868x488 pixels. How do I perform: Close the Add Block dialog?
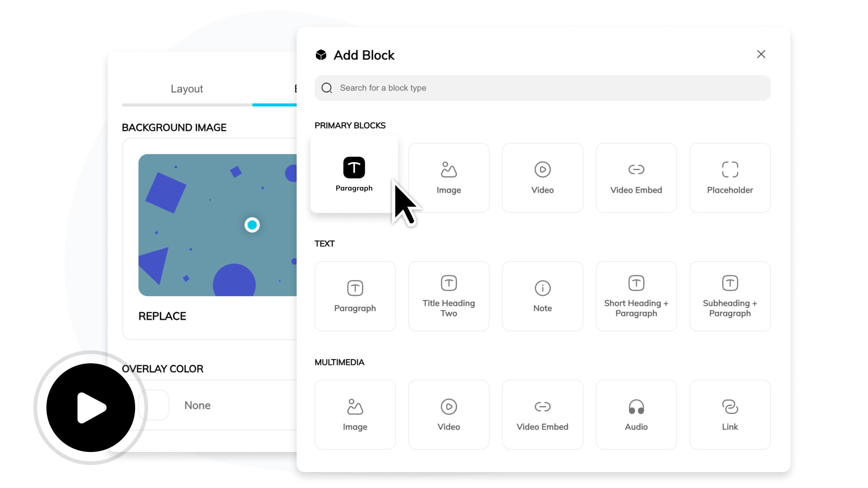pyautogui.click(x=761, y=54)
